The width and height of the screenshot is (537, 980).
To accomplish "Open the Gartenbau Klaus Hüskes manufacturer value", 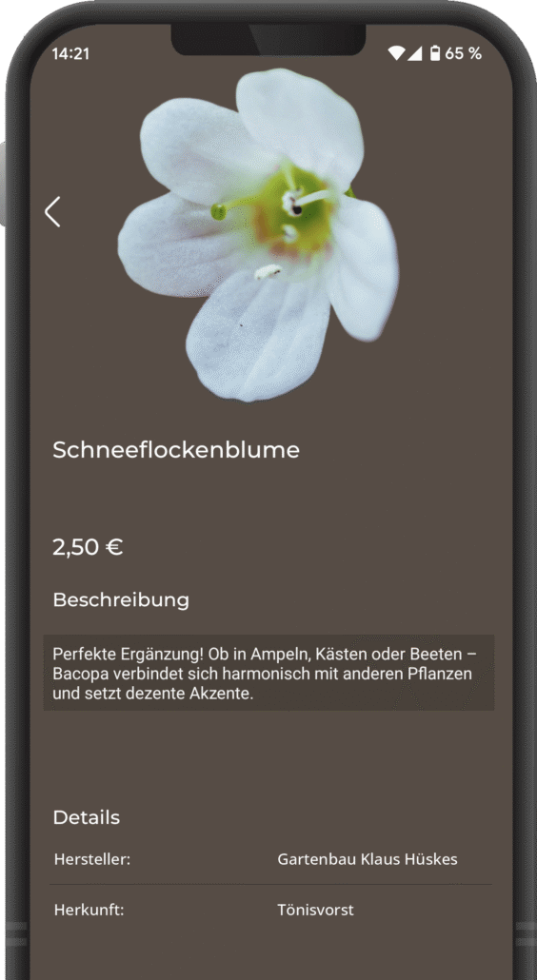I will (x=368, y=859).
